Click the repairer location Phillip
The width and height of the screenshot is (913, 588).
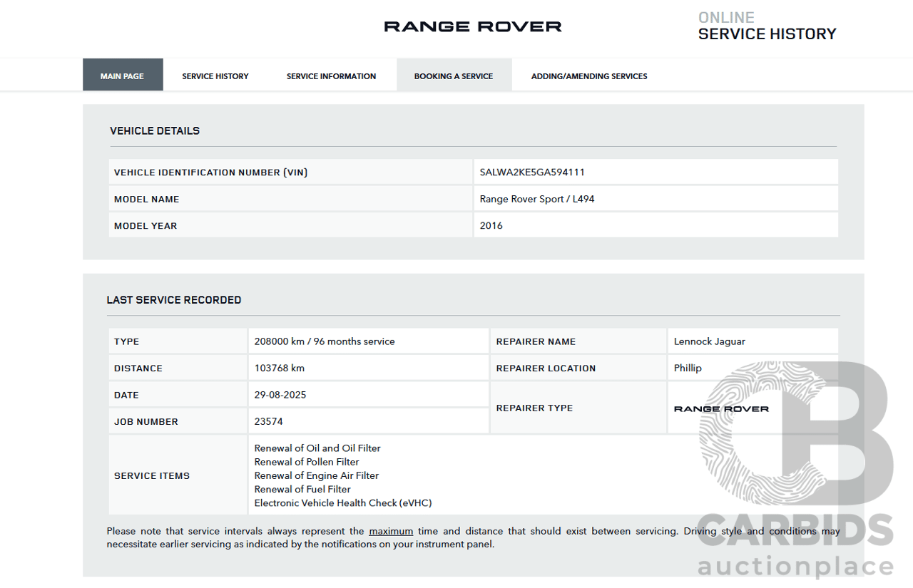pyautogui.click(x=688, y=368)
